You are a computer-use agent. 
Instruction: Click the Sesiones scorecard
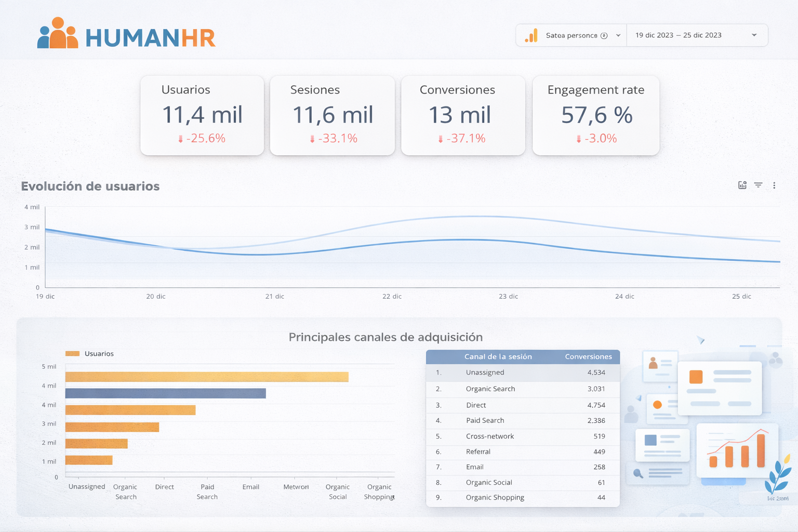click(332, 115)
